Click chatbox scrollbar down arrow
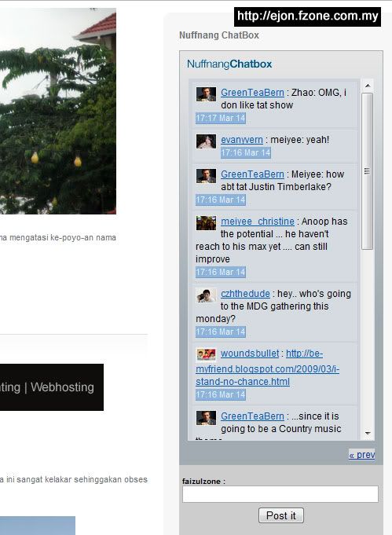This screenshot has height=535, width=392. (368, 434)
